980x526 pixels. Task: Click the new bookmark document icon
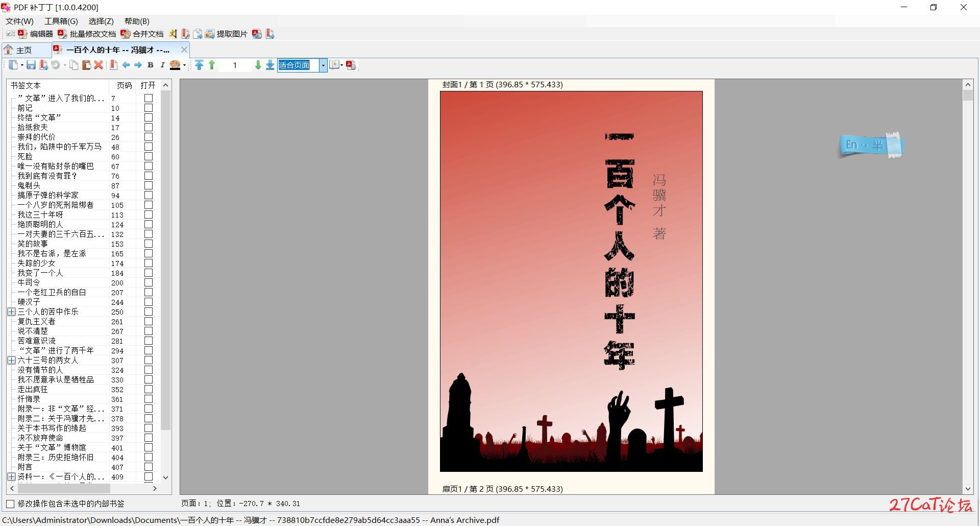13,65
